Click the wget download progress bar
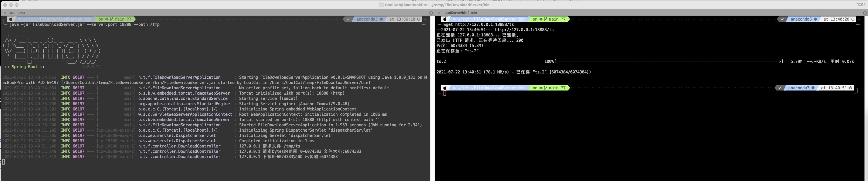 click(x=669, y=61)
